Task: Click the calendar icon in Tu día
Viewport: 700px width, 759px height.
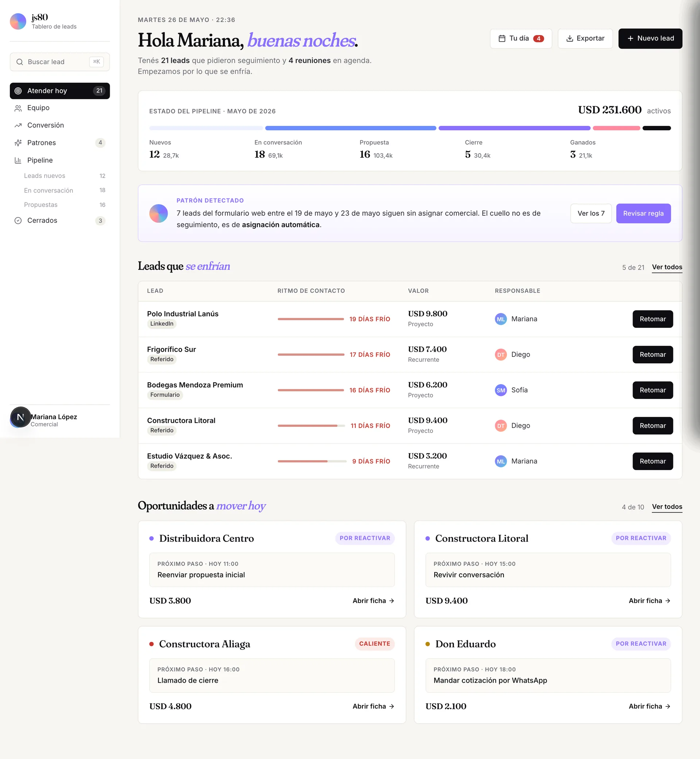Action: point(502,39)
